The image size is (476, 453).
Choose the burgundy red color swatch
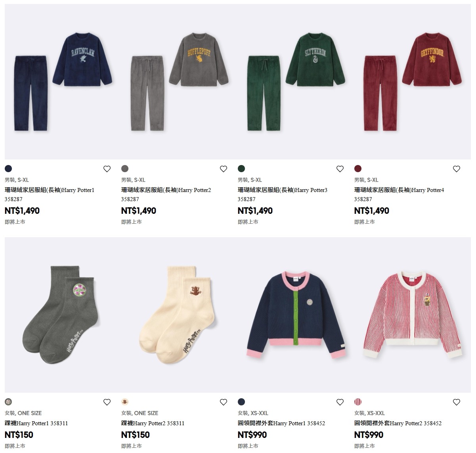[x=358, y=169]
